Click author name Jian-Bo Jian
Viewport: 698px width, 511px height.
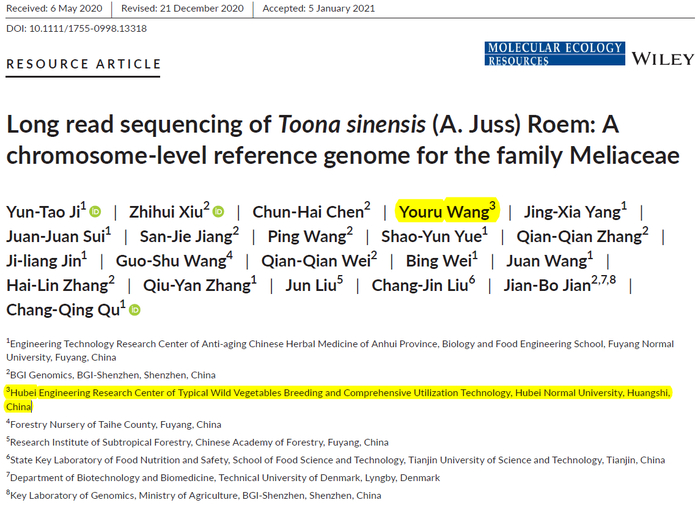(x=571, y=285)
